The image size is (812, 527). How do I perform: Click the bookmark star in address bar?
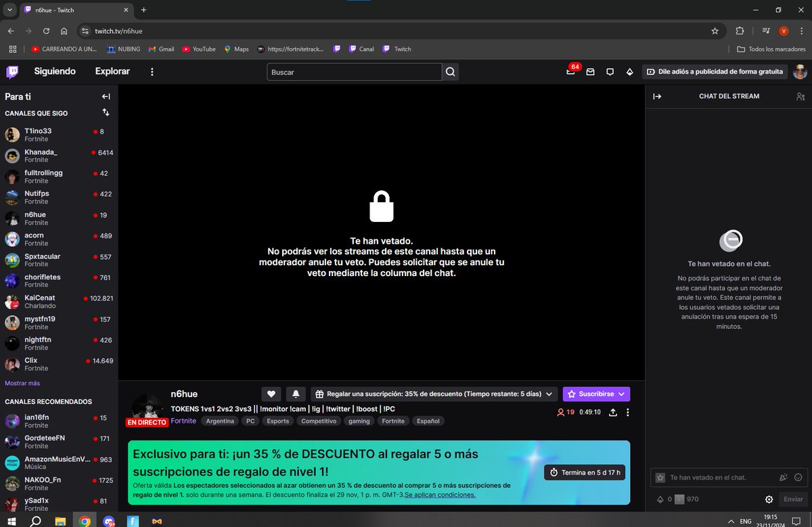(x=715, y=31)
